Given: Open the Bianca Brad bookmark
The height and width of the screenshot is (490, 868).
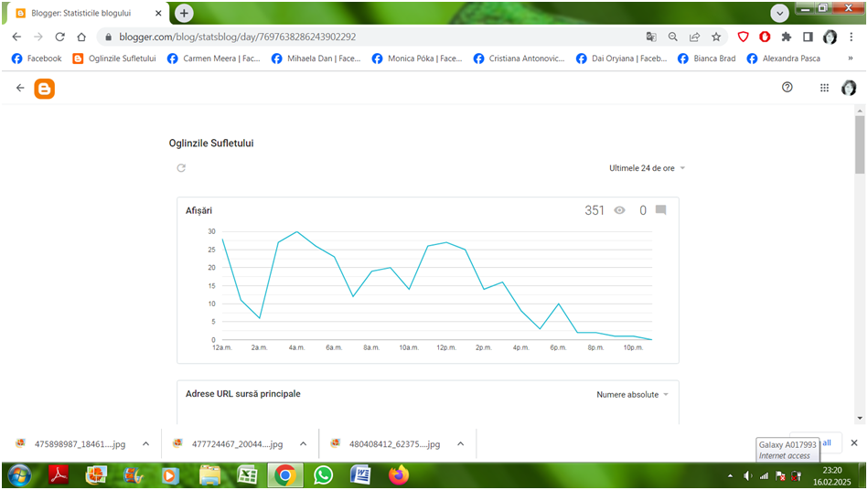Looking at the screenshot, I should click(707, 59).
